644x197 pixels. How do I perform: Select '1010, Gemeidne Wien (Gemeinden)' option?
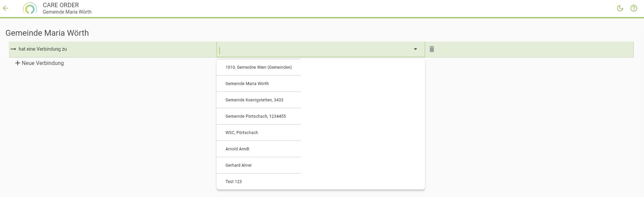pos(258,67)
